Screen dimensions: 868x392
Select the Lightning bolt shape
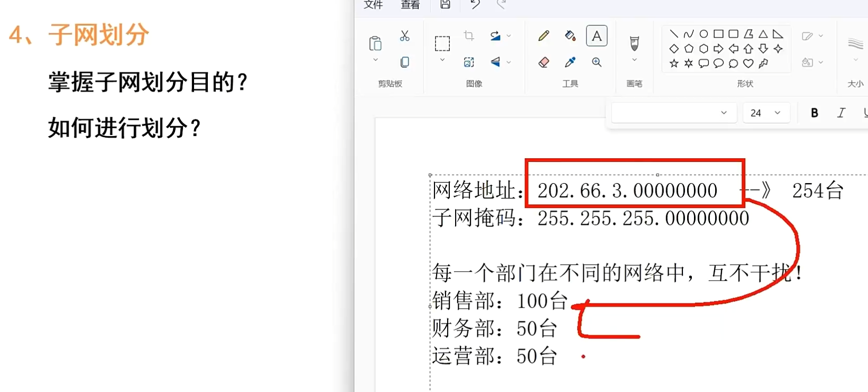tap(763, 63)
